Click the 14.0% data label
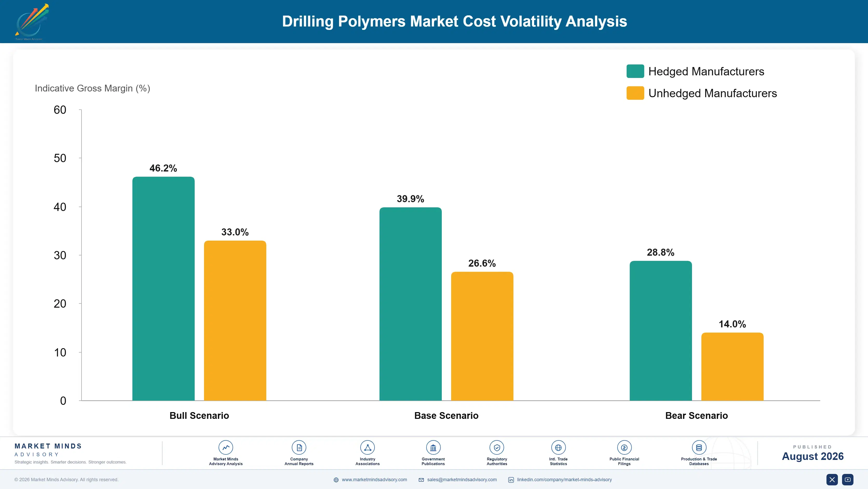This screenshot has height=489, width=868. pos(732,324)
